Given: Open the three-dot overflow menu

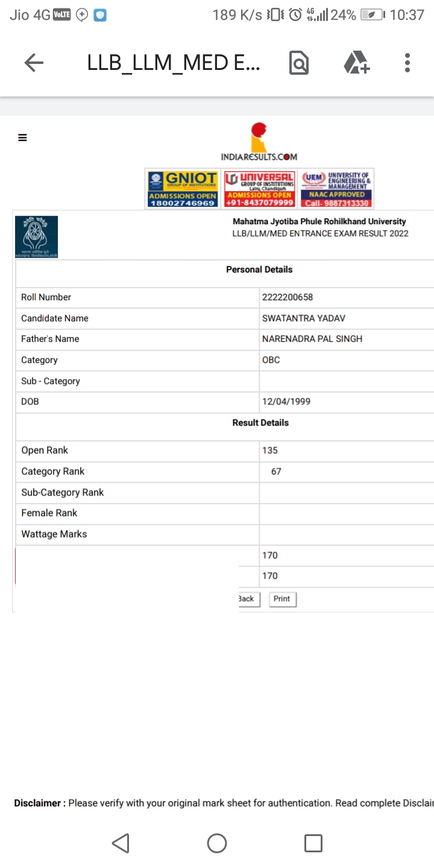Looking at the screenshot, I should pos(407,63).
